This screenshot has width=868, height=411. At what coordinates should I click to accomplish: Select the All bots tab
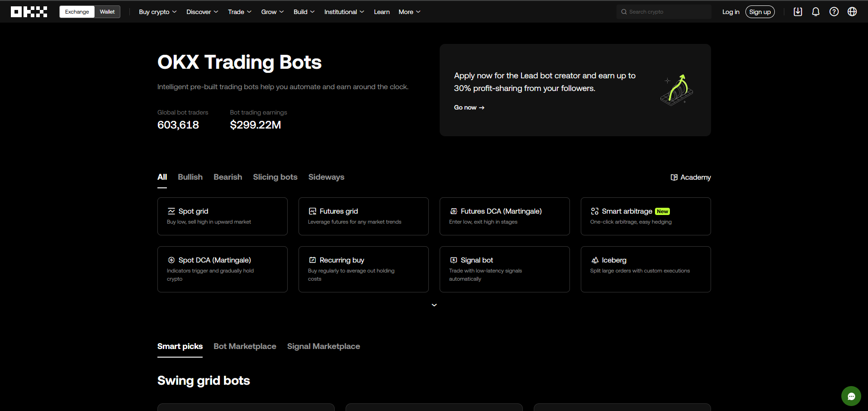point(162,177)
